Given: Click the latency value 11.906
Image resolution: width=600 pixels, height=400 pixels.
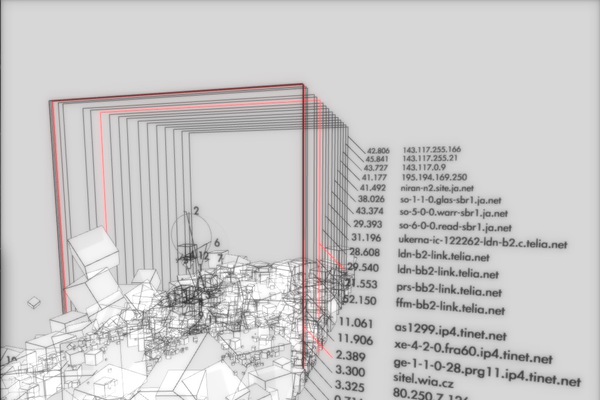Looking at the screenshot, I should 355,339.
